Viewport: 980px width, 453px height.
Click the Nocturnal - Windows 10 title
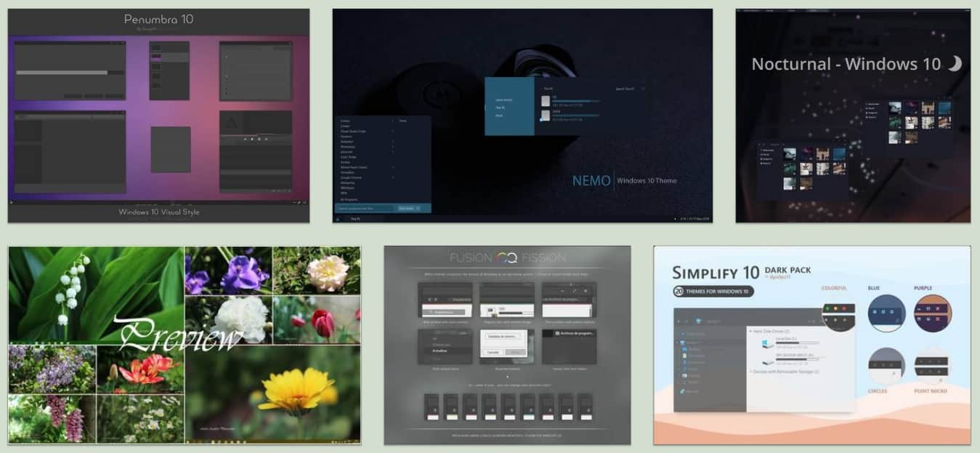(x=846, y=64)
